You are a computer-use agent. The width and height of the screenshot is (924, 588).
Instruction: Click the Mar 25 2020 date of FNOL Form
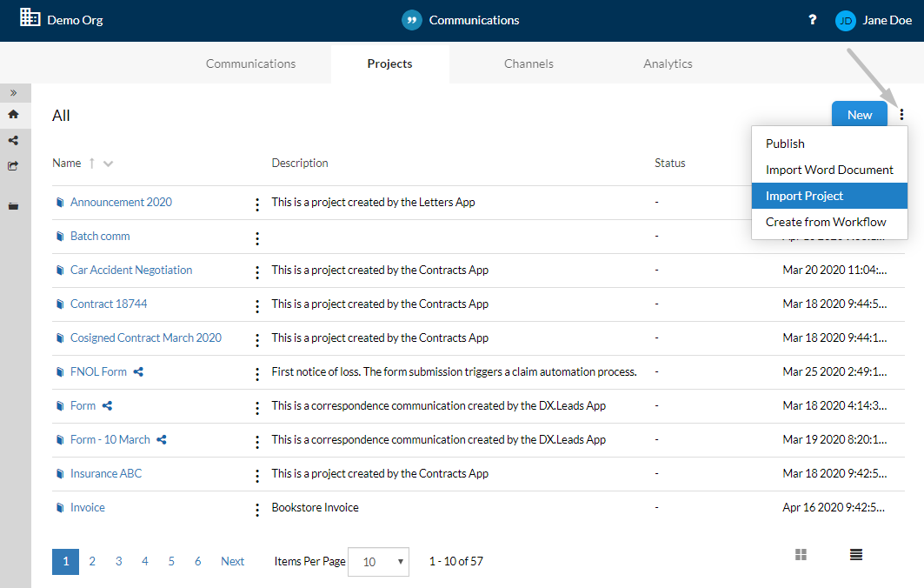(x=834, y=371)
